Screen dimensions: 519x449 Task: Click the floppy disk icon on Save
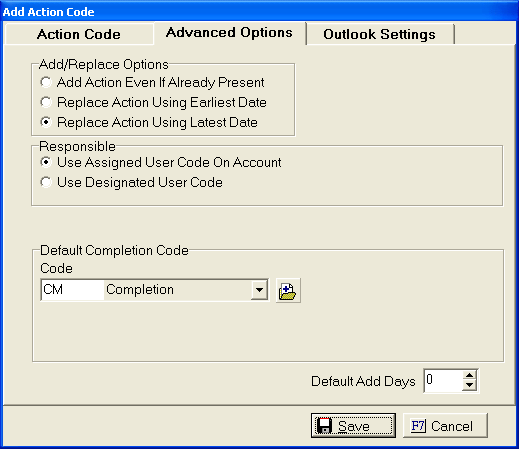click(324, 426)
